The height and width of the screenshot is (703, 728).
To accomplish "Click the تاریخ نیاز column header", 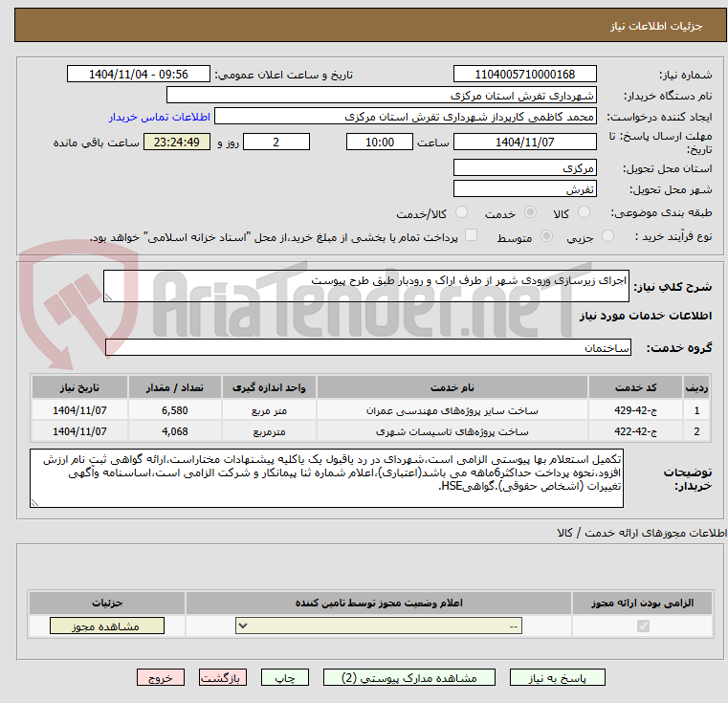I will (79, 387).
